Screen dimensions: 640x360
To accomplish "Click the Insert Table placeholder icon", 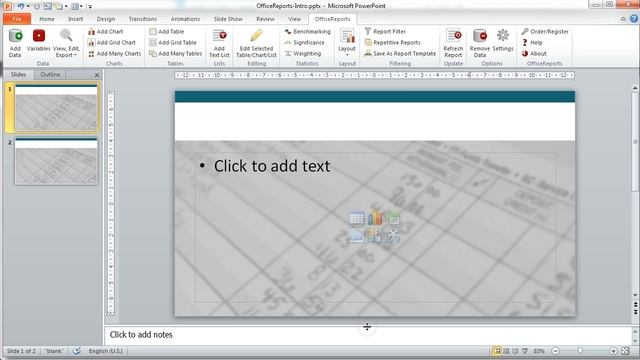I will point(356,218).
